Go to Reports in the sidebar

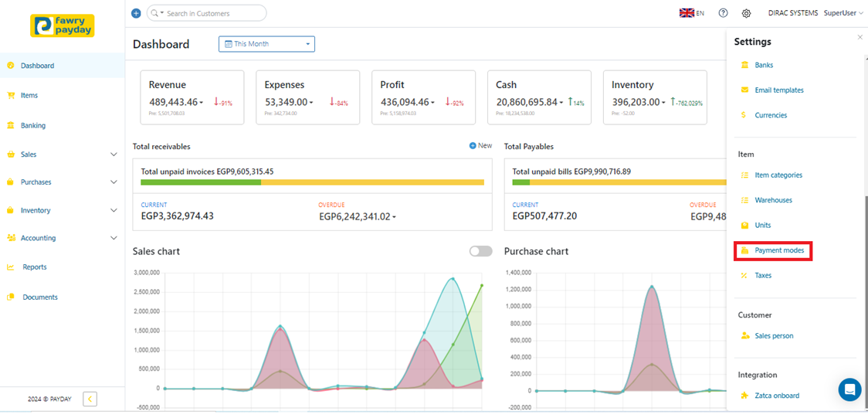coord(35,267)
